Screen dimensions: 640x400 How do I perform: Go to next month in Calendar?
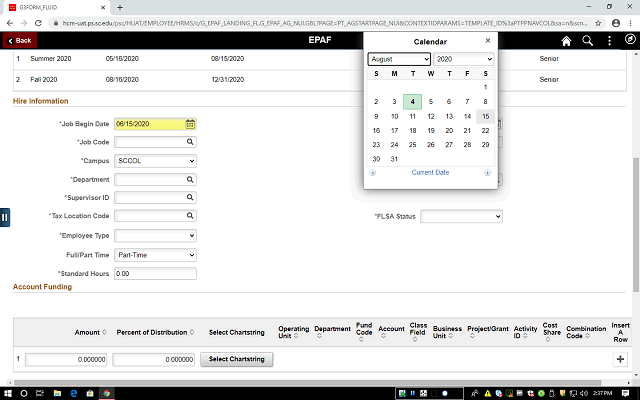[x=487, y=173]
